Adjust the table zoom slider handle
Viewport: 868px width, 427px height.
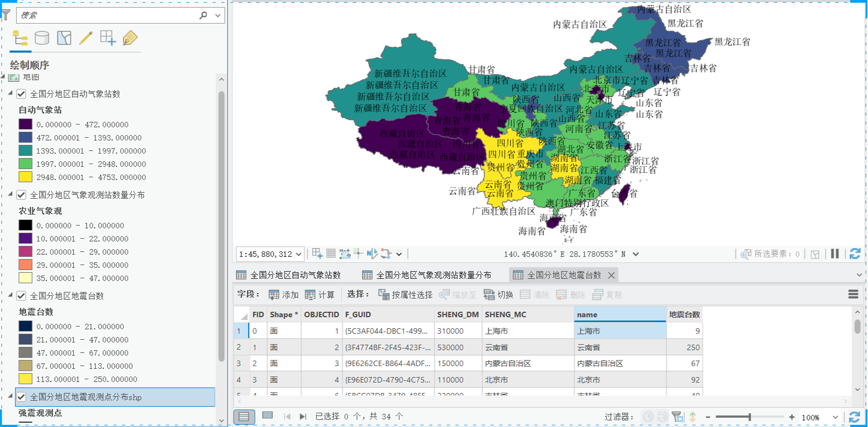pyautogui.click(x=750, y=417)
